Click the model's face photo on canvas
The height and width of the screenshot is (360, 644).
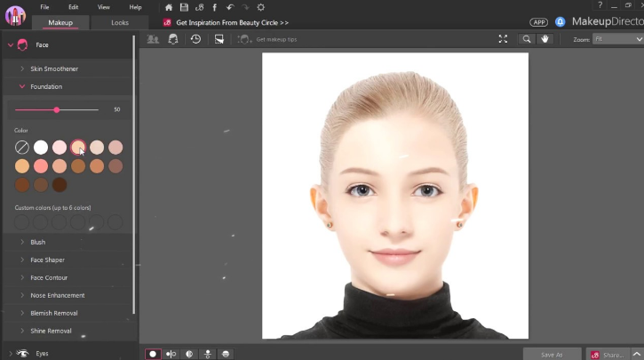[x=395, y=196]
